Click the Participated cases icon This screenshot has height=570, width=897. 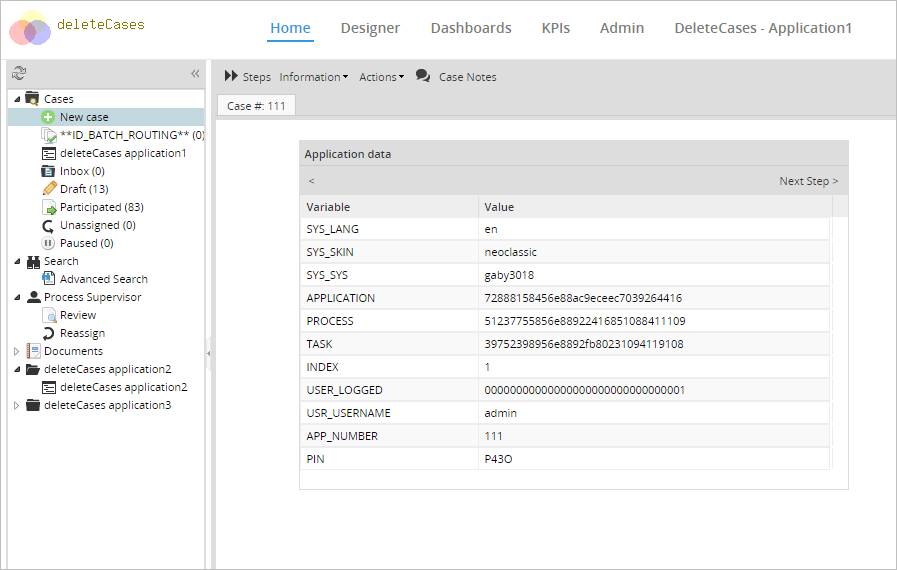click(x=49, y=207)
